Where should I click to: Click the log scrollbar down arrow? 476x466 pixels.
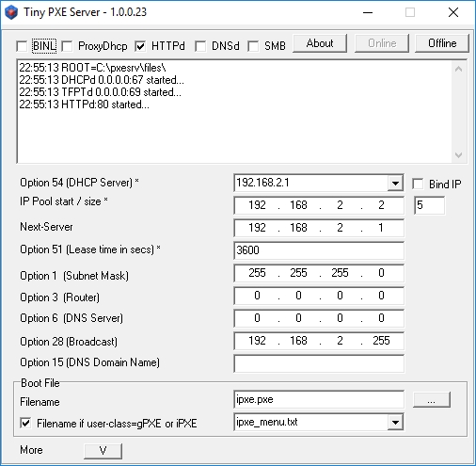pyautogui.click(x=458, y=155)
